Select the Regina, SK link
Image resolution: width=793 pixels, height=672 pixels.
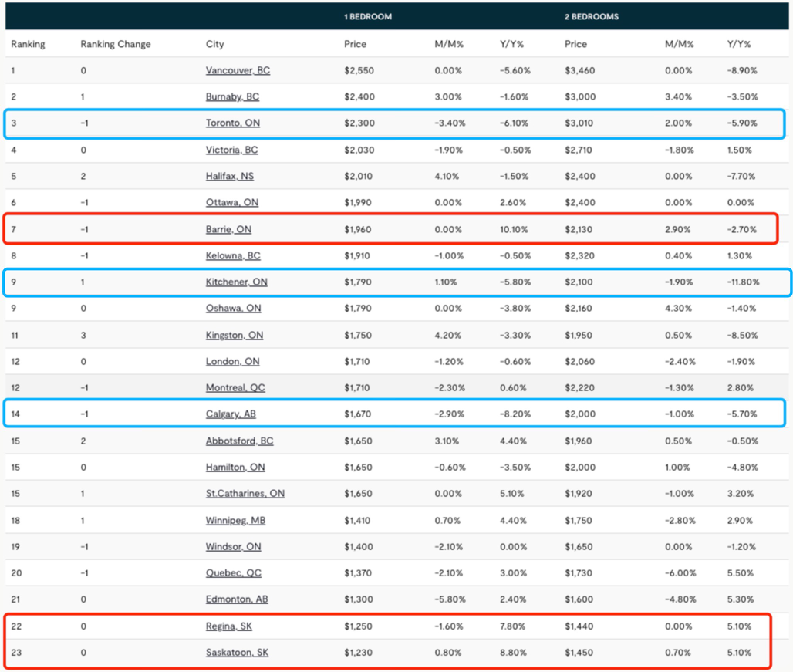point(228,626)
